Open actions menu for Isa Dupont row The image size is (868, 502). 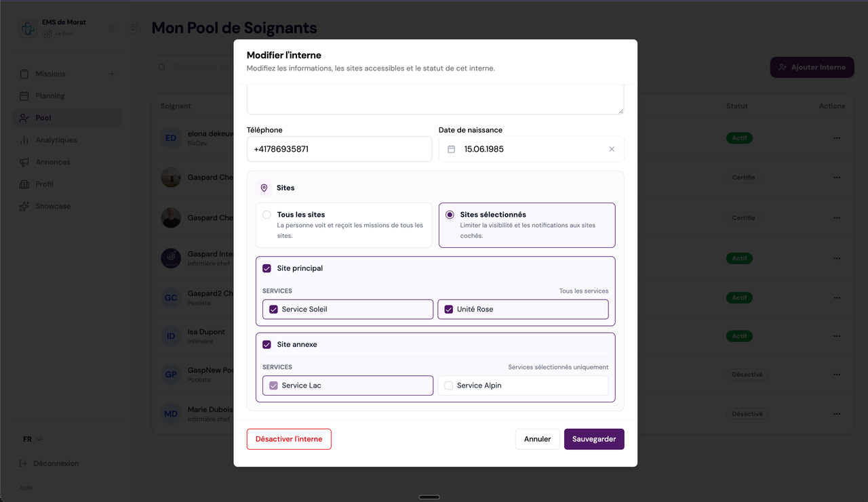[837, 336]
